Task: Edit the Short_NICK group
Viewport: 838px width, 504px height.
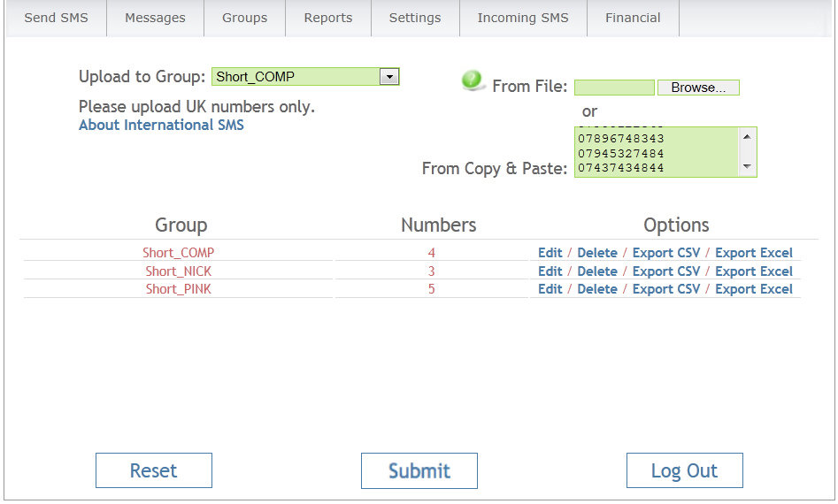Action: click(x=550, y=271)
